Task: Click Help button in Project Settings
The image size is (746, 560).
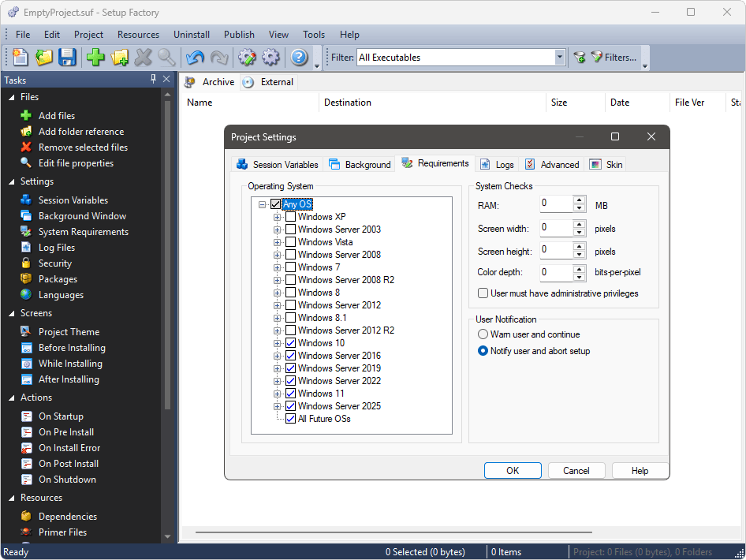Action: pyautogui.click(x=640, y=471)
